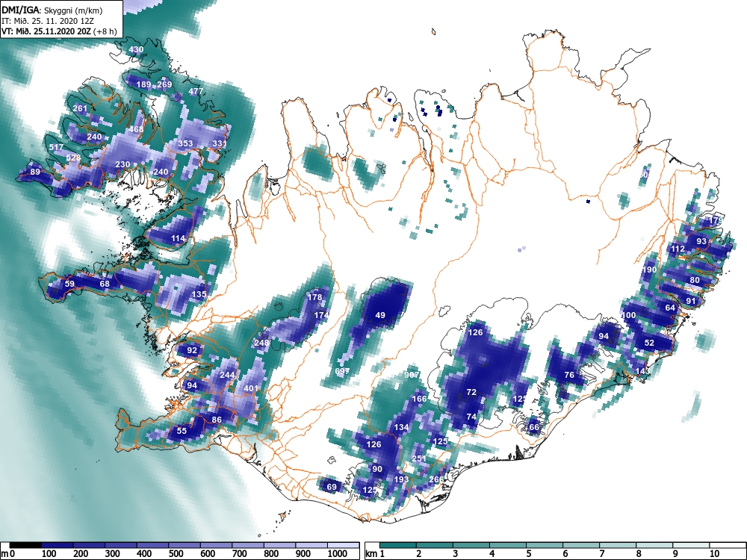Viewport: 747px width, 560px height.
Task: Click the '10' label in the kilometer legend
Action: click(x=713, y=553)
